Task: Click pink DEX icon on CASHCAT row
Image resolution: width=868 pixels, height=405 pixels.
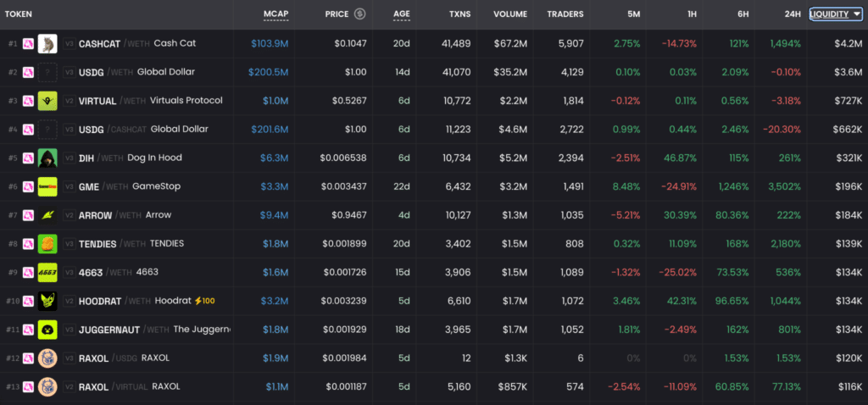Action: [x=28, y=44]
